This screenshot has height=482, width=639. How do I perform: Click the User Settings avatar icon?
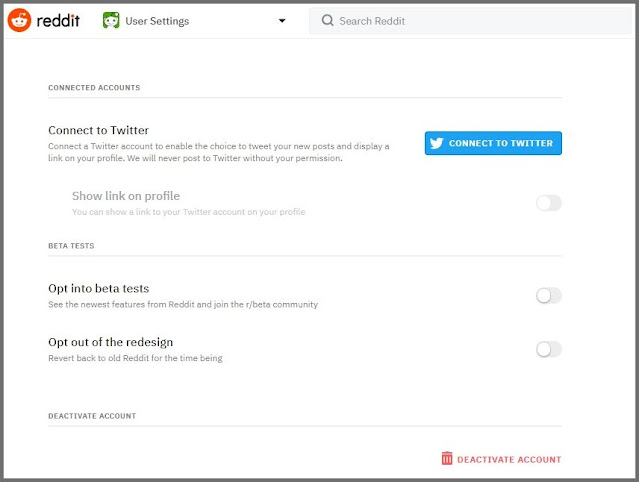(111, 20)
